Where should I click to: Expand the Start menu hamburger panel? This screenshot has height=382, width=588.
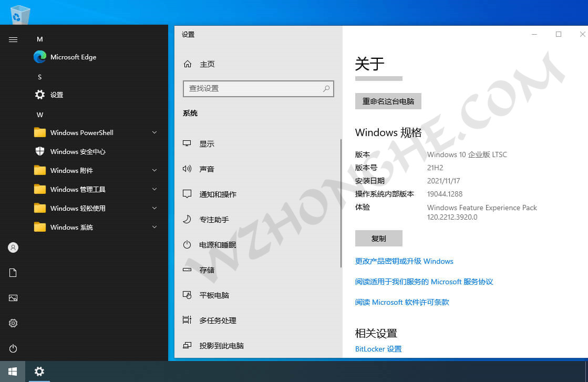pos(13,39)
